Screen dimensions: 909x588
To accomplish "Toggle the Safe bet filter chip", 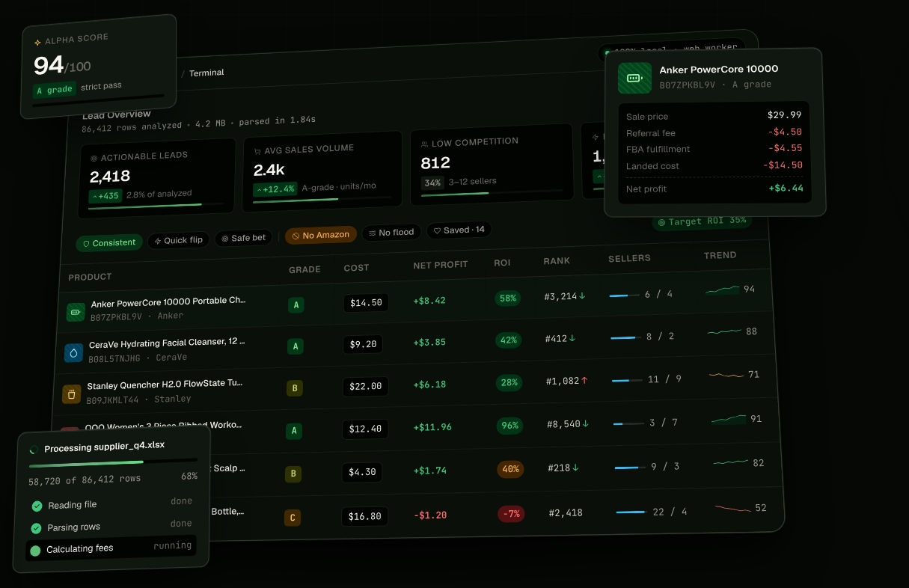I will 242,238.
